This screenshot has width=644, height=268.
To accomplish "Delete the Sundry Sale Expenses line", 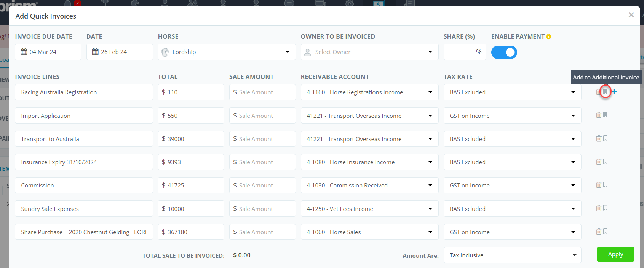I will (598, 208).
